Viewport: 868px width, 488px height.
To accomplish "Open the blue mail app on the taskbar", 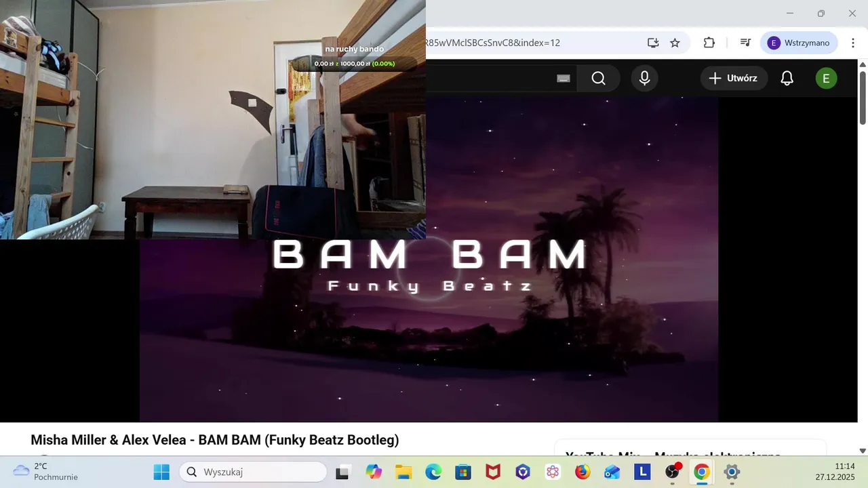I will 612,472.
